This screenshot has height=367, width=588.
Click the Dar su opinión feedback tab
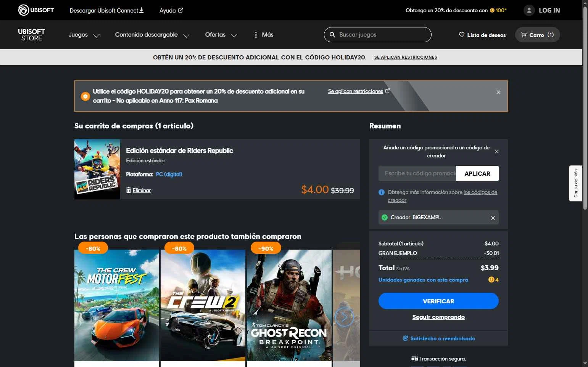pyautogui.click(x=576, y=183)
